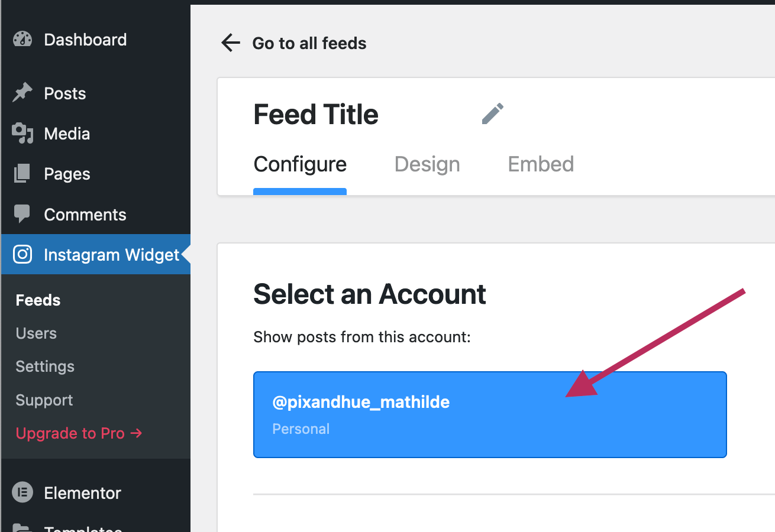The image size is (775, 532).
Task: Open the Design tab
Action: (427, 164)
